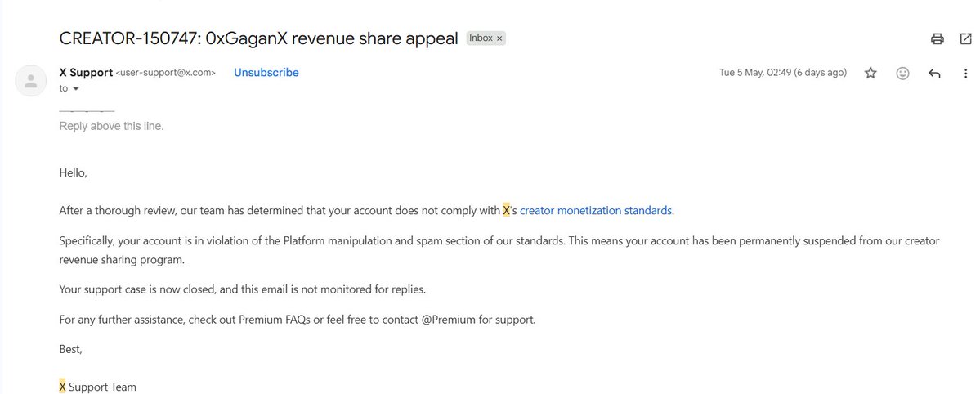Click the CREATOR-150747 subject line

point(259,38)
